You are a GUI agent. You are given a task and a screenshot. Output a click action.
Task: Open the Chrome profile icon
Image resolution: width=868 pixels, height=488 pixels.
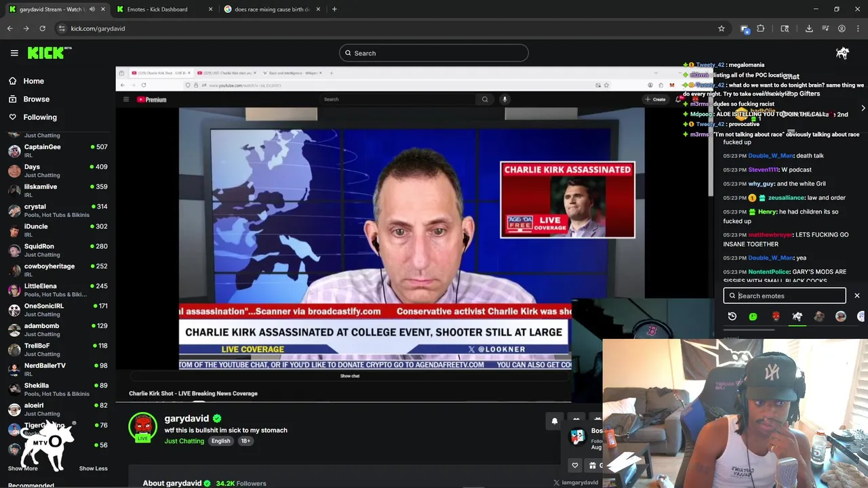[x=842, y=28]
